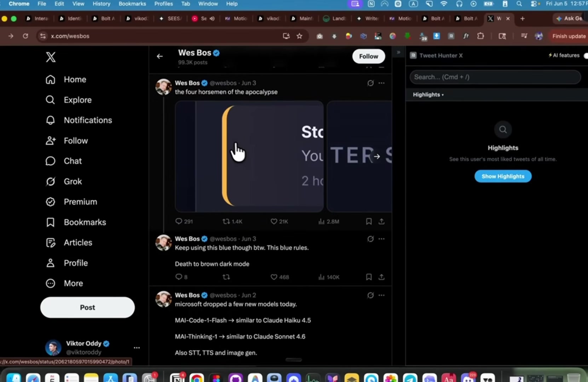Follow Wes Bos

(x=369, y=56)
